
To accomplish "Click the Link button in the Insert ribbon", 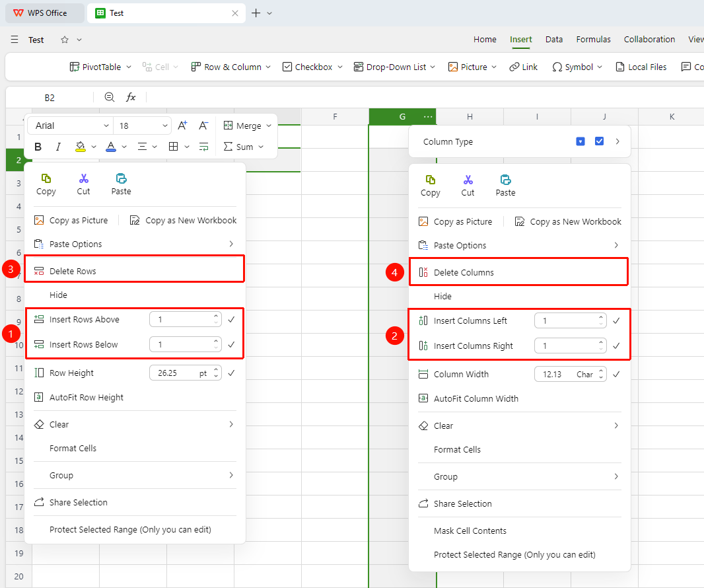I will (524, 67).
